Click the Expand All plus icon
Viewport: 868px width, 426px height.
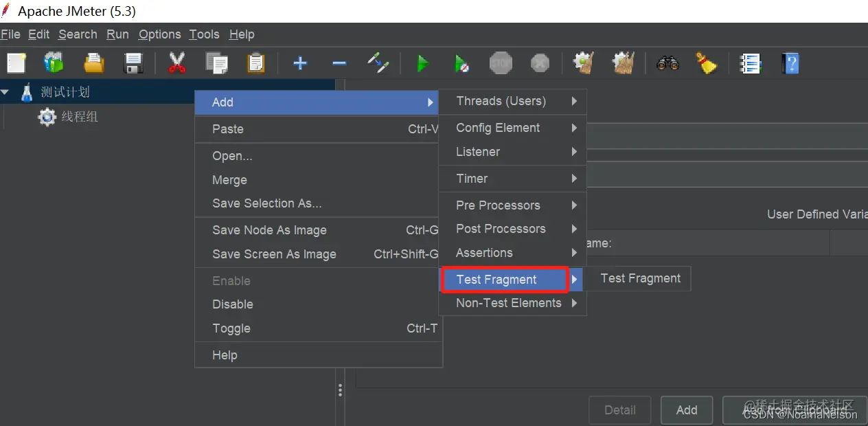point(300,64)
